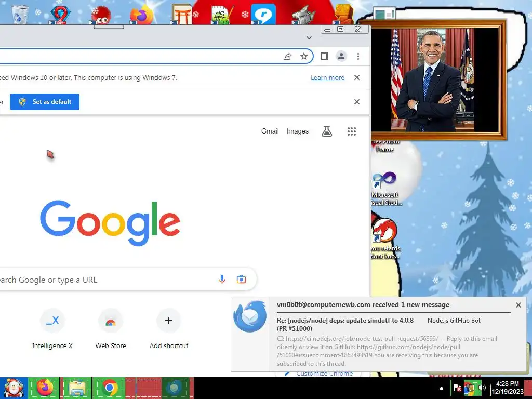The image size is (532, 399).
Task: Close the Thunderbird new message notification
Action: click(518, 305)
